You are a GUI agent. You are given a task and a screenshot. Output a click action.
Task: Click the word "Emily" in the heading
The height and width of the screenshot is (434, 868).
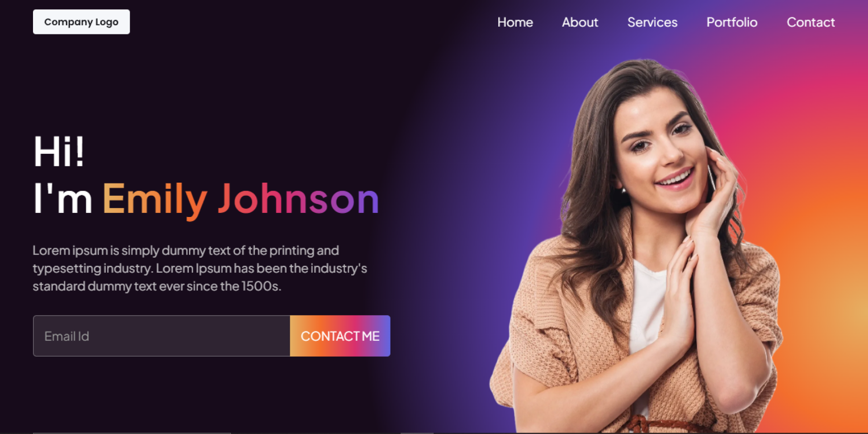155,199
